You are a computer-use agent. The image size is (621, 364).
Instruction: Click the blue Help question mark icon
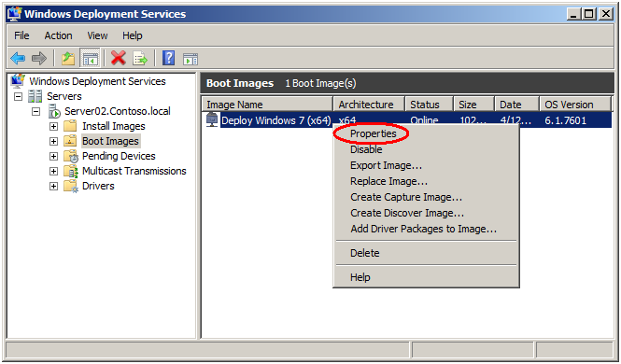coord(169,58)
